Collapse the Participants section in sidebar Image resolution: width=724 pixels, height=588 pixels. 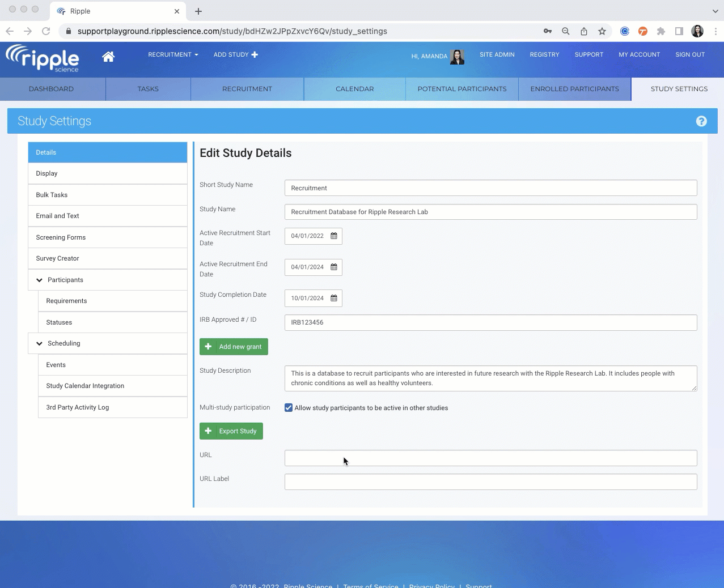click(x=40, y=280)
